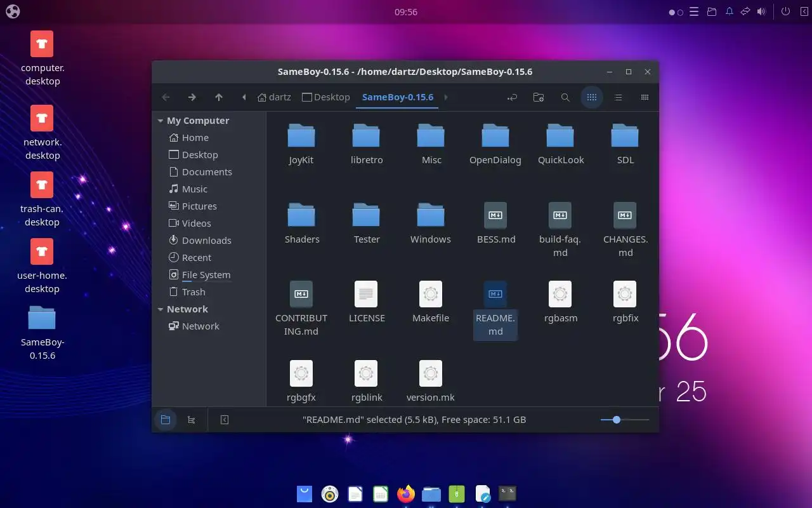Select the SDL folder
This screenshot has height=508, width=812.
point(625,145)
